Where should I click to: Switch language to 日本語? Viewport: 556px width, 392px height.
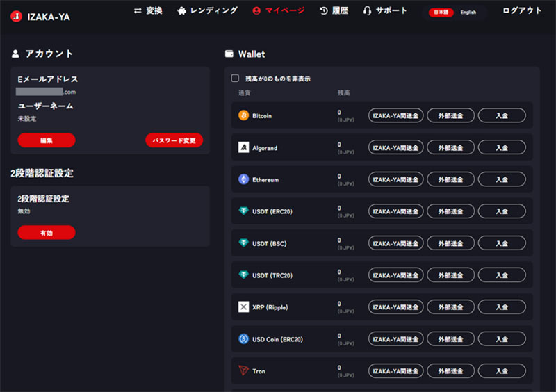(x=441, y=12)
